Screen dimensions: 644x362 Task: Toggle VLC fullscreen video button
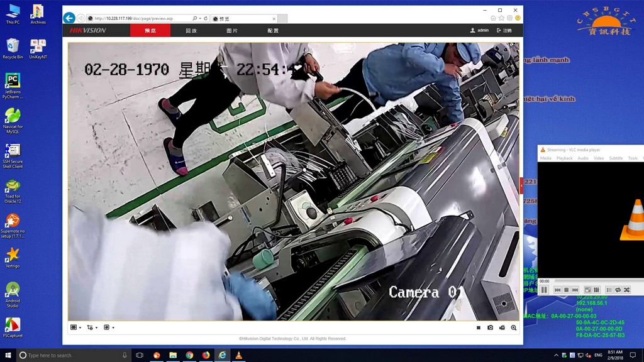point(587,290)
